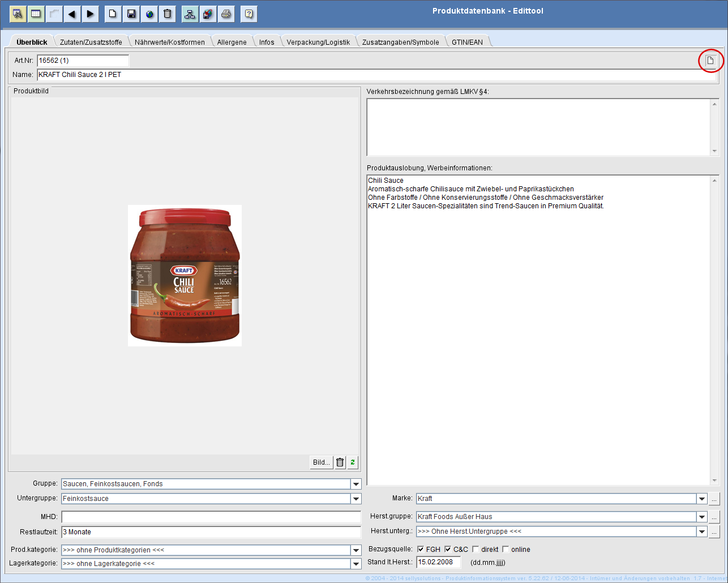Click the Bild... button
This screenshot has height=583, width=728.
tap(321, 462)
